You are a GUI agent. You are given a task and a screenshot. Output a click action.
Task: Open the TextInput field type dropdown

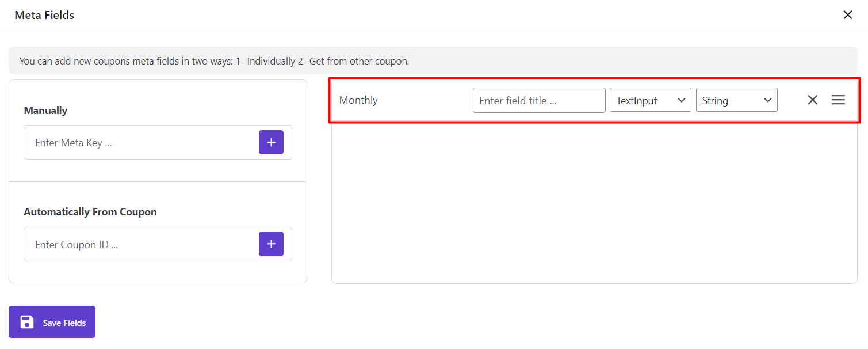(x=650, y=100)
